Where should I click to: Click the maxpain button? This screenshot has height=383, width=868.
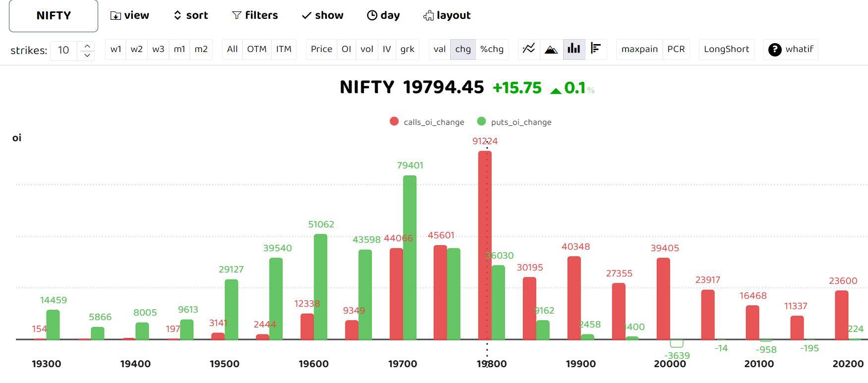(x=639, y=49)
